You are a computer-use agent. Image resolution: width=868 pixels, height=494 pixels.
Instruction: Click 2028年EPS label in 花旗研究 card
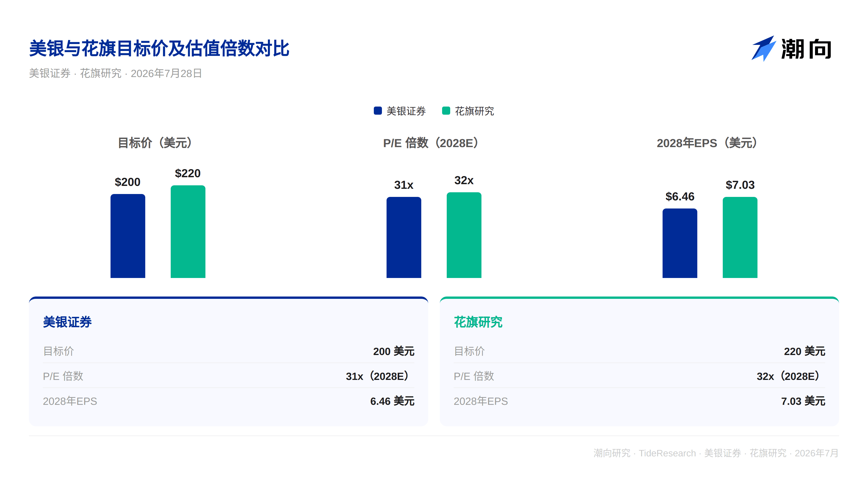tap(481, 401)
